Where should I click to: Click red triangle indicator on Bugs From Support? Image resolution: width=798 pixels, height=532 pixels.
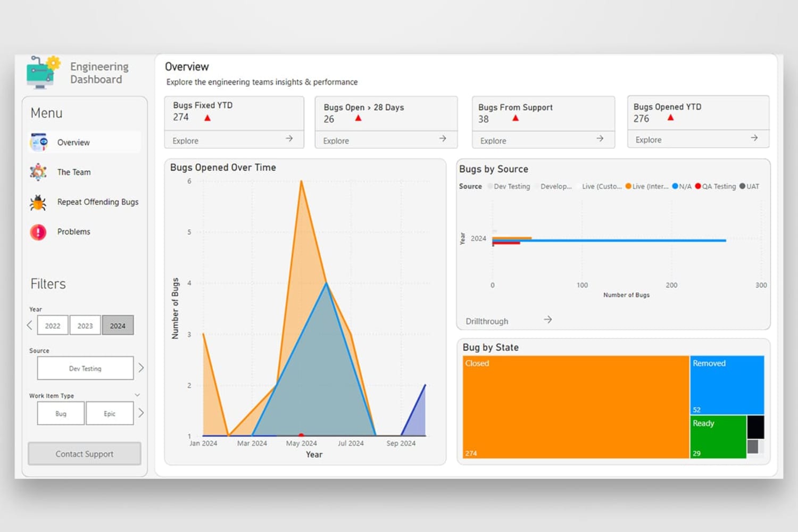(515, 118)
